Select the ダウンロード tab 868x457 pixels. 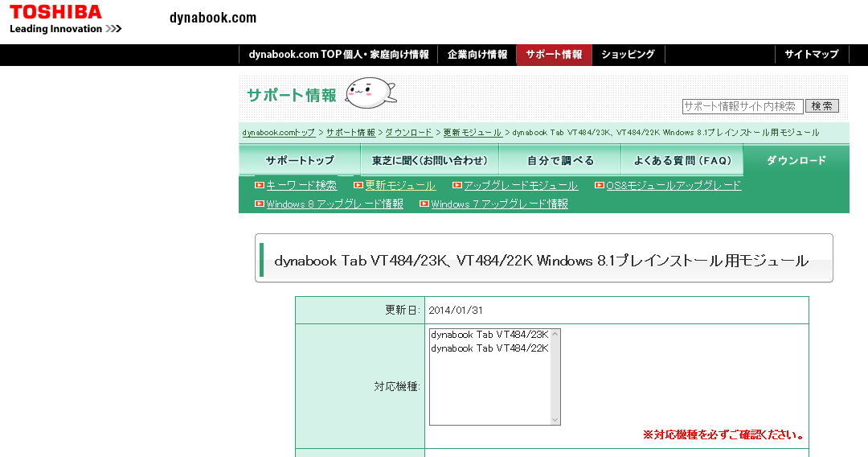(x=796, y=161)
